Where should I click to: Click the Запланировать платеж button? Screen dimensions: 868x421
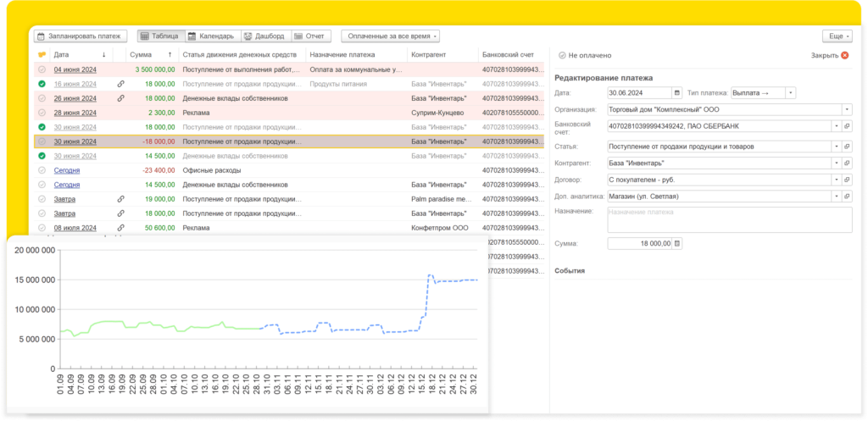pos(81,36)
